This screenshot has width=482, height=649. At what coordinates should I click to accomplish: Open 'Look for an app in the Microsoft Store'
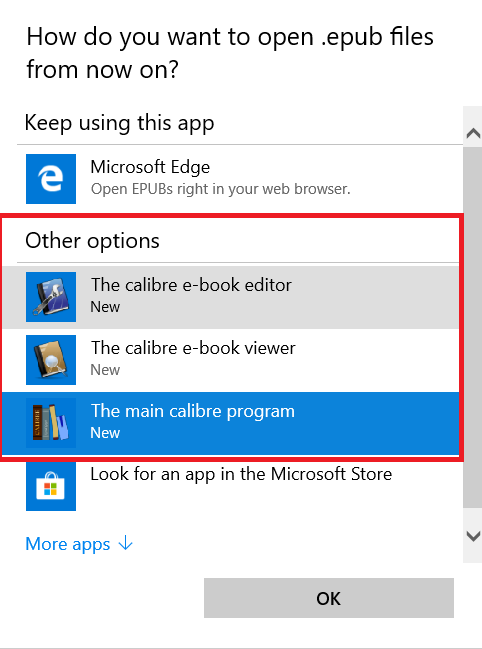tap(232, 486)
